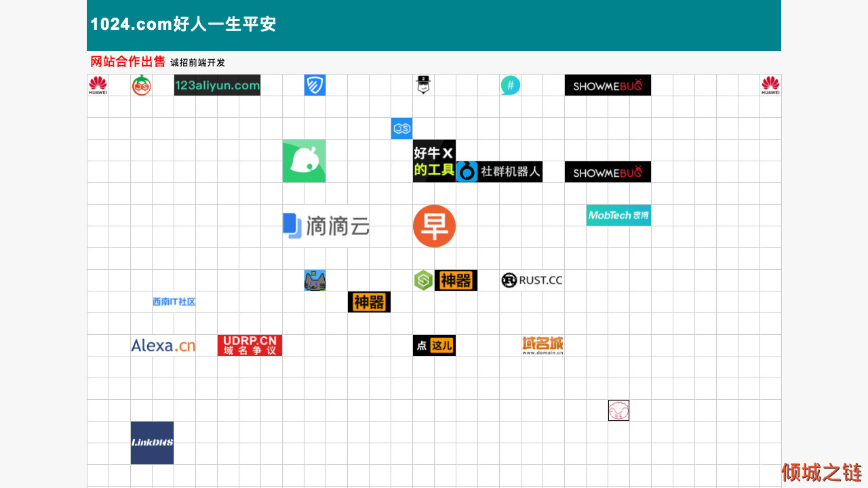Click the red circular emblem icon
Screen dimensions: 868x488
click(x=618, y=411)
